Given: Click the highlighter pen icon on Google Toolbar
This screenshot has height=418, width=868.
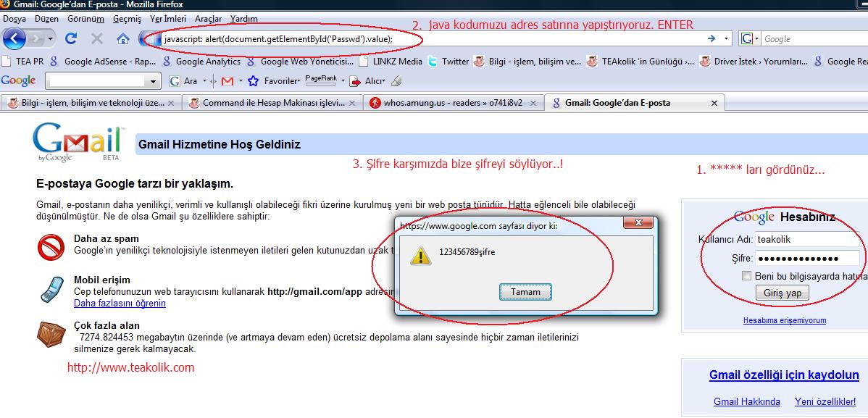Looking at the screenshot, I should click(396, 81).
